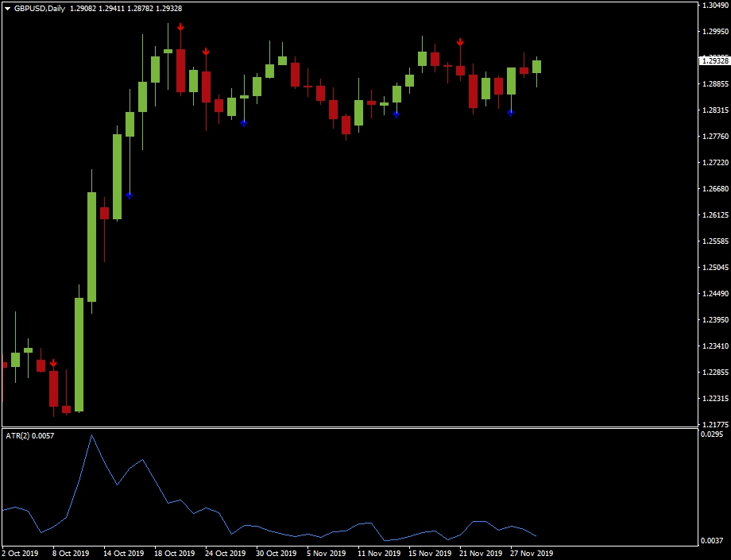The width and height of the screenshot is (731, 560).
Task: Select the red arrow above 24 Oct candle
Action: (206, 52)
